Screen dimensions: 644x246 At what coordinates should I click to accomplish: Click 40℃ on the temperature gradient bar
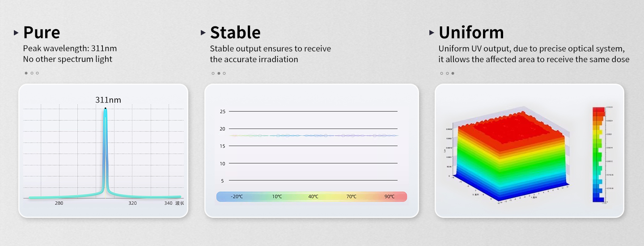tap(313, 197)
